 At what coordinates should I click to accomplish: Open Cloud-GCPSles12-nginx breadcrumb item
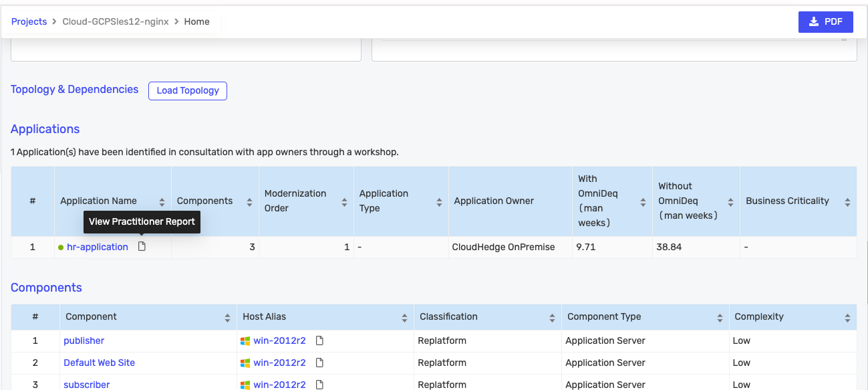pos(116,21)
